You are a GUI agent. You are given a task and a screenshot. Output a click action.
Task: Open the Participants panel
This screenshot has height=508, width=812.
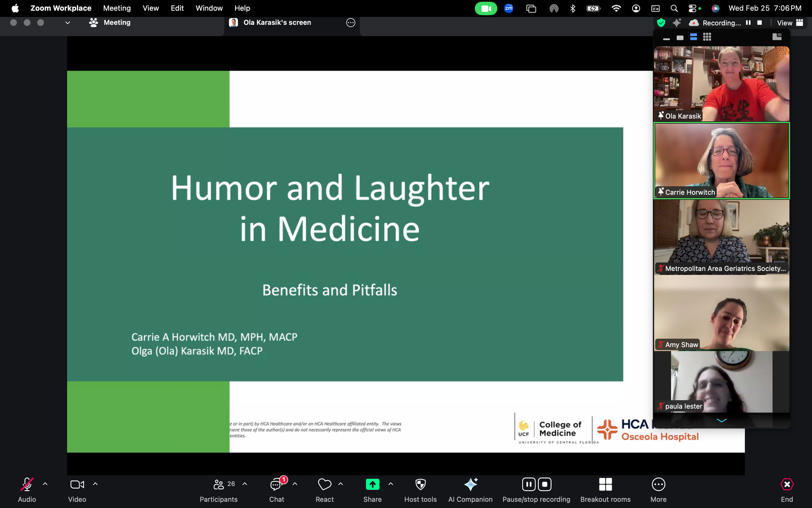pos(219,484)
